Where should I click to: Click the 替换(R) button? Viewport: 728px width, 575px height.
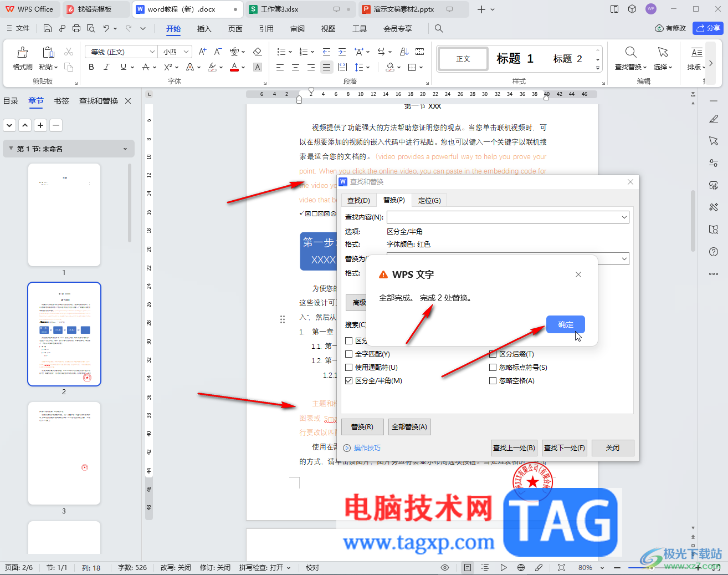pyautogui.click(x=362, y=427)
